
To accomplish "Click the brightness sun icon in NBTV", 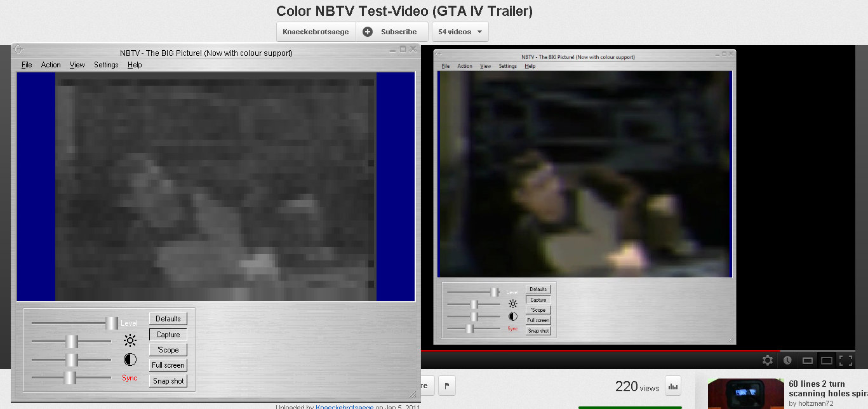I will pyautogui.click(x=130, y=340).
